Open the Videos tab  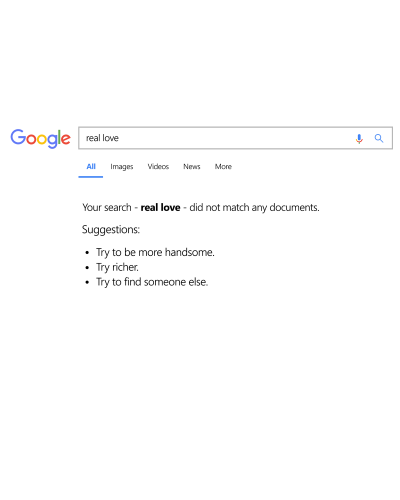[x=158, y=166]
